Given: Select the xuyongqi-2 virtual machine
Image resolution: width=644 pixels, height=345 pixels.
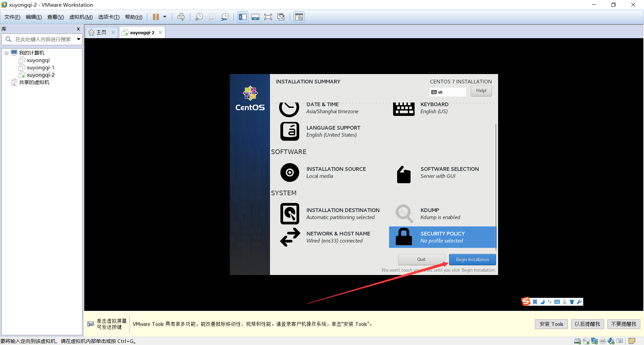Looking at the screenshot, I should point(41,75).
